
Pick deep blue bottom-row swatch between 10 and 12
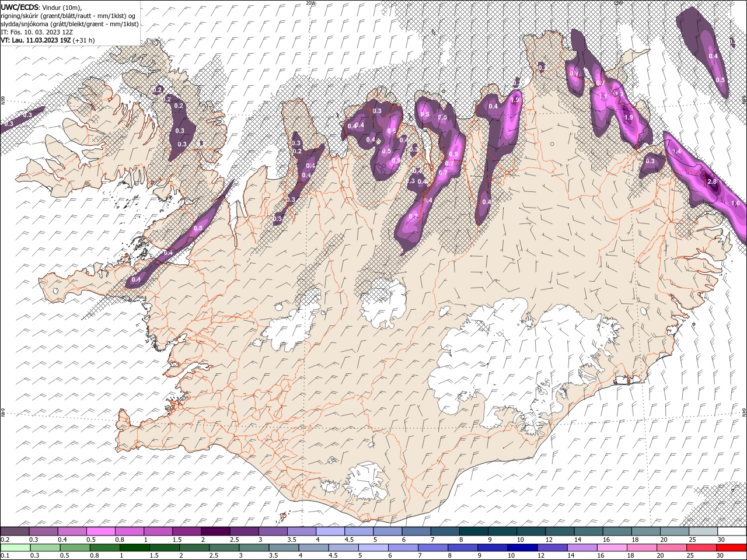tap(523, 548)
